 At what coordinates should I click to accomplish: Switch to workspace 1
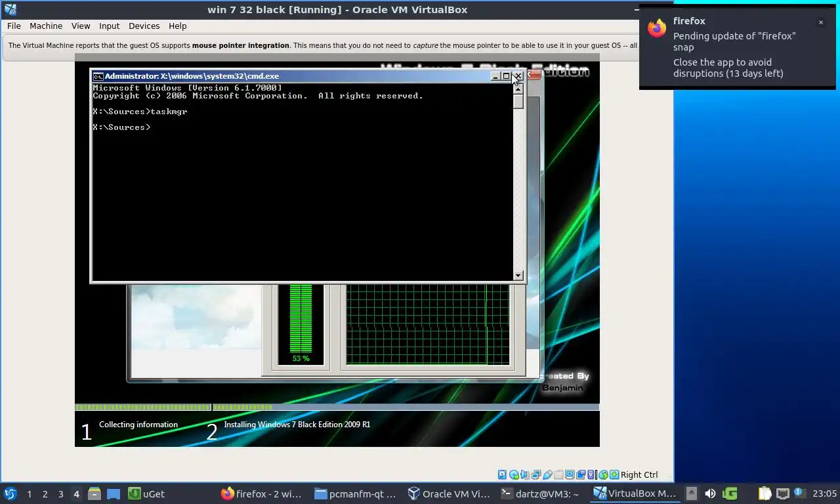[x=29, y=494]
